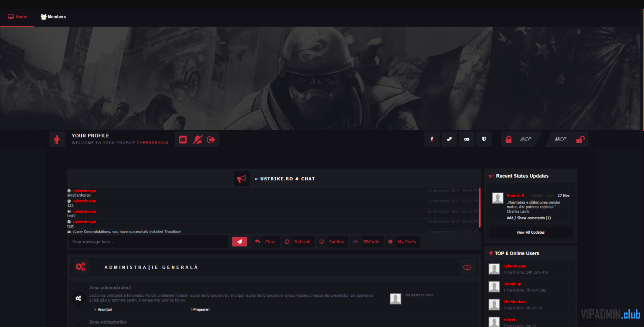Image resolution: width=644 pixels, height=327 pixels.
Task: Click the Sound. # status avatar
Action: tap(497, 198)
